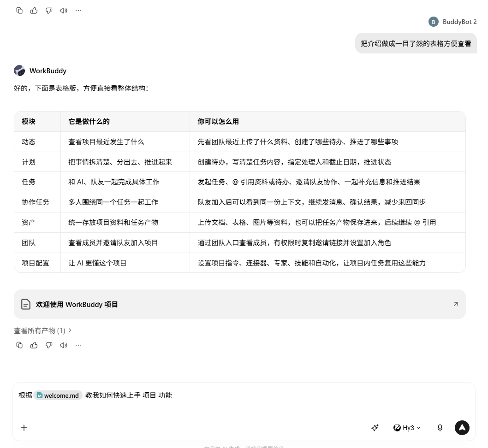488x448 pixels.
Task: Copy the table reply below the product link
Action: coord(19,345)
